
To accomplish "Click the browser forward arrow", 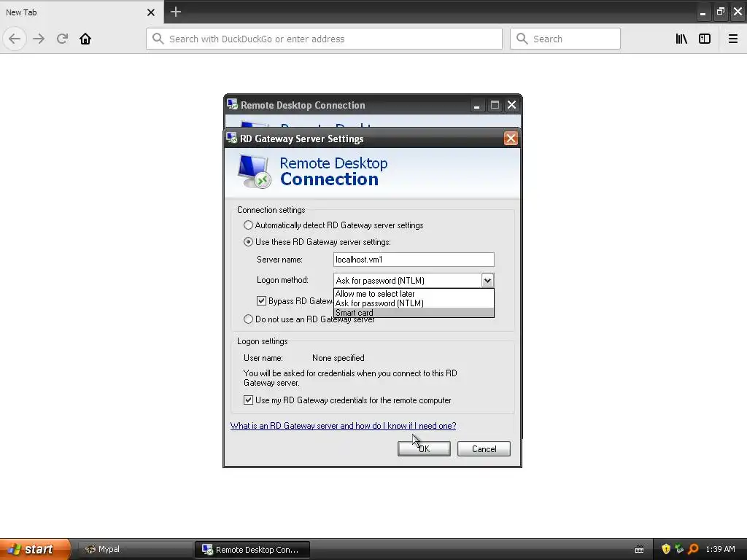I will pos(39,39).
